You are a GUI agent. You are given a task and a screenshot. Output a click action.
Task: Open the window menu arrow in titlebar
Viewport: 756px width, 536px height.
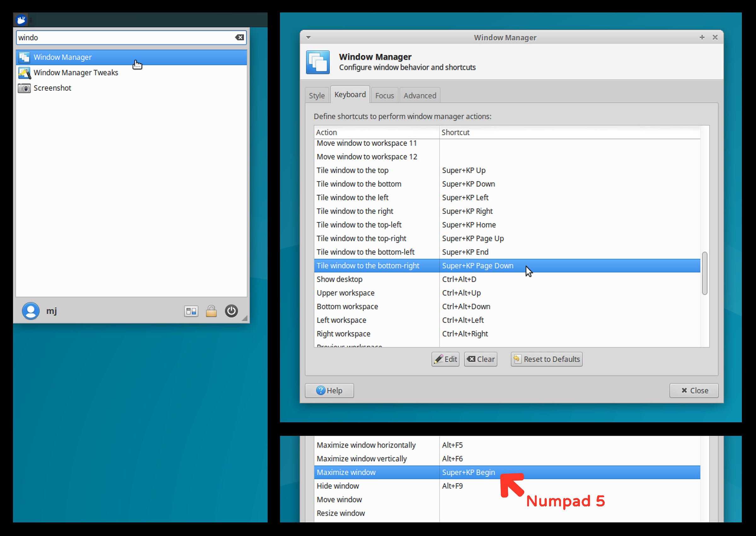click(308, 37)
